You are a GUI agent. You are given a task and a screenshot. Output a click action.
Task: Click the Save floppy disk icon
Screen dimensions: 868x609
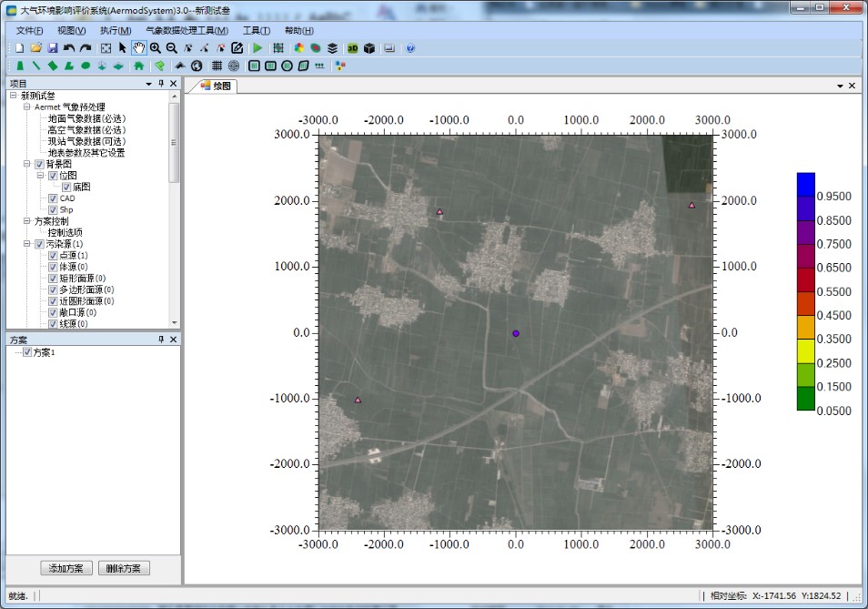pyautogui.click(x=53, y=47)
